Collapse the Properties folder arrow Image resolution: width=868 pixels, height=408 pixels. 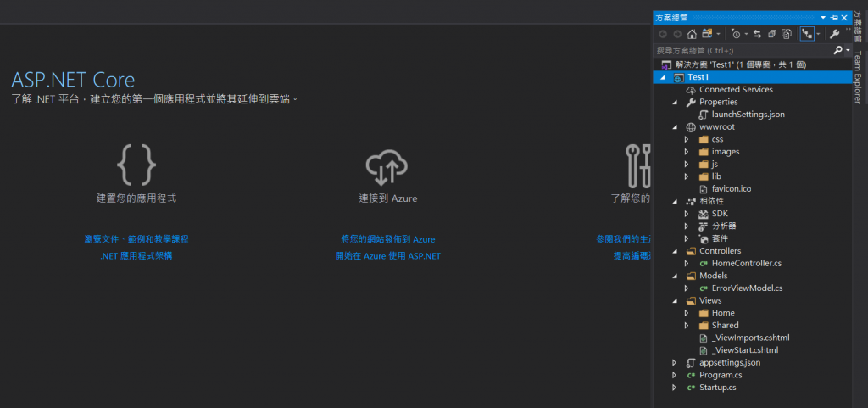[674, 103]
